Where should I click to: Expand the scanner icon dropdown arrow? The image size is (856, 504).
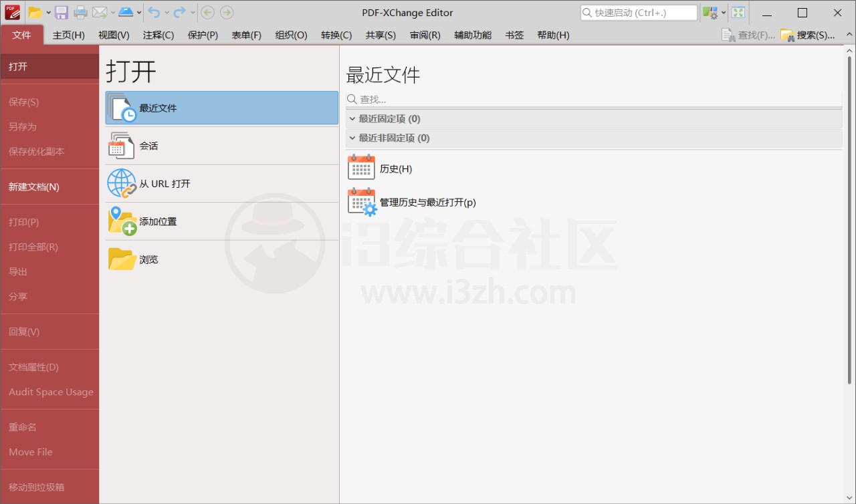pyautogui.click(x=138, y=13)
